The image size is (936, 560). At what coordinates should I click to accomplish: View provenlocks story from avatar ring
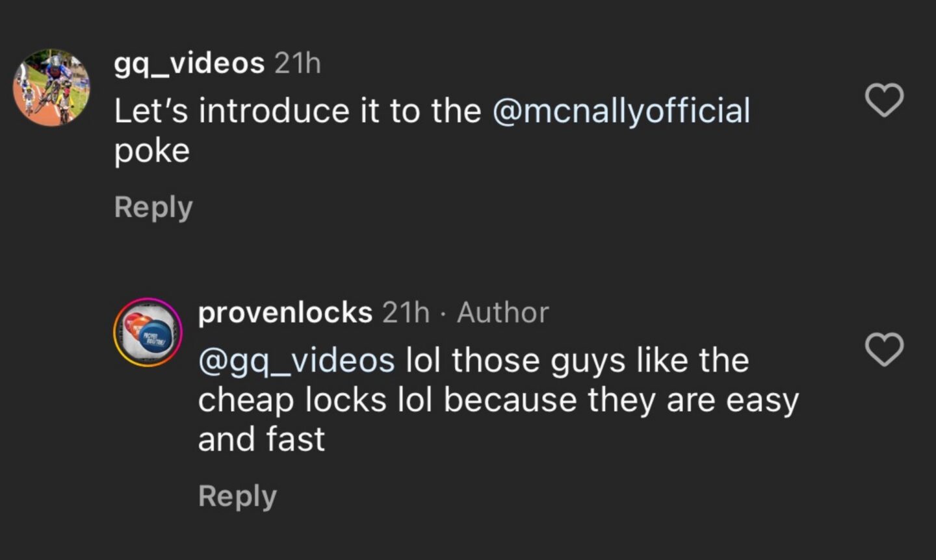click(148, 333)
